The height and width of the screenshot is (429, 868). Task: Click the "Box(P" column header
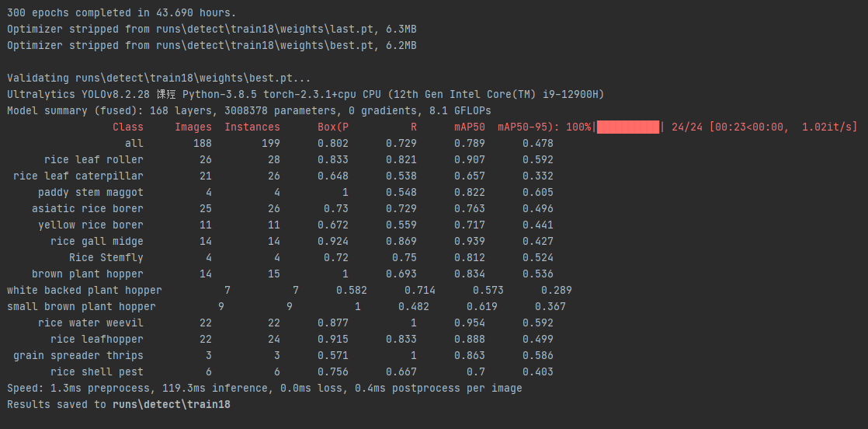333,127
